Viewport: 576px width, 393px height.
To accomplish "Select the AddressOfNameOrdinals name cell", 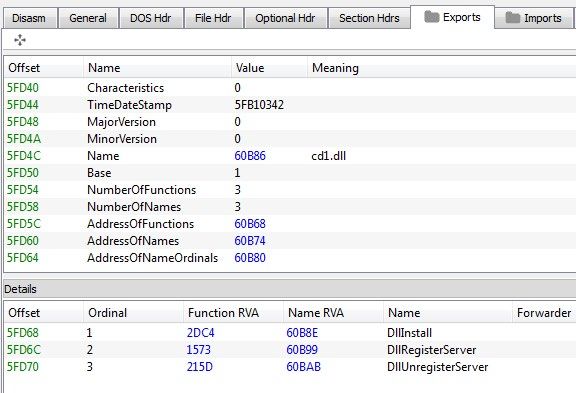I will tap(152, 258).
